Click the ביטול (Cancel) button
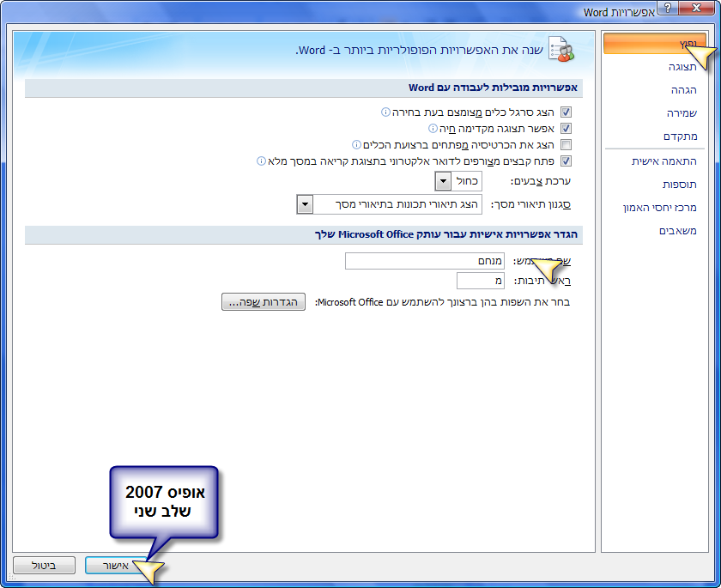721x588 pixels. click(x=44, y=566)
